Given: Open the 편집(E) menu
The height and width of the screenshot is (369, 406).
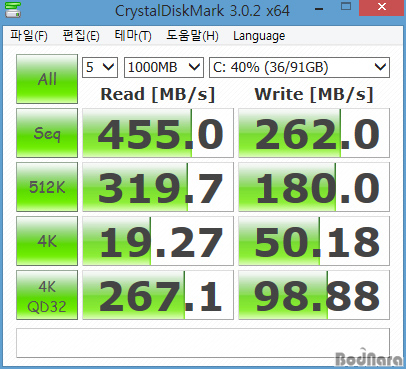Looking at the screenshot, I should (x=81, y=36).
